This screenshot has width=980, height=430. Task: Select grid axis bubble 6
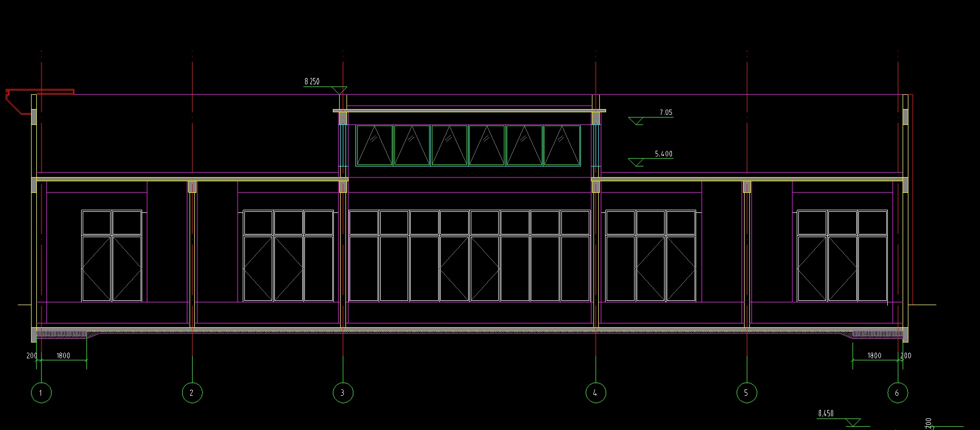(898, 393)
